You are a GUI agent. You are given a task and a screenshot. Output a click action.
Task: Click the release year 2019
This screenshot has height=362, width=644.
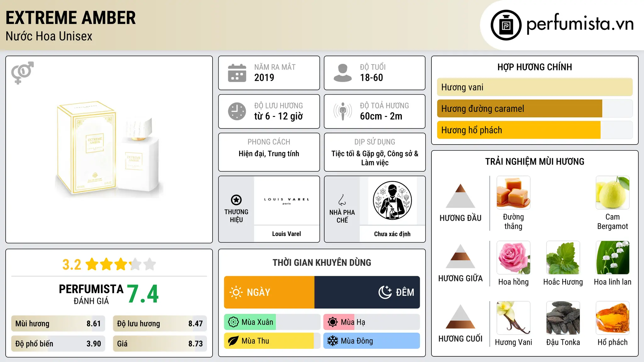[264, 78]
